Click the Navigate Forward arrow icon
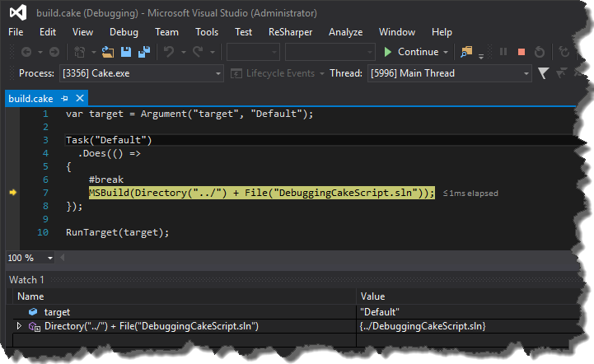 pos(54,52)
